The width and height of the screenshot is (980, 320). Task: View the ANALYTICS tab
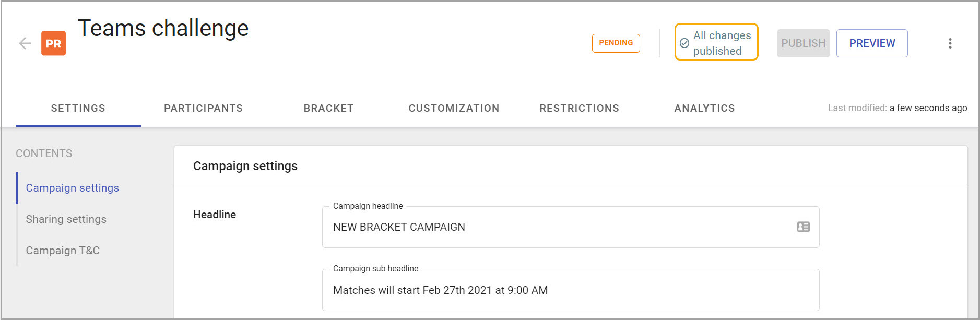pos(704,108)
